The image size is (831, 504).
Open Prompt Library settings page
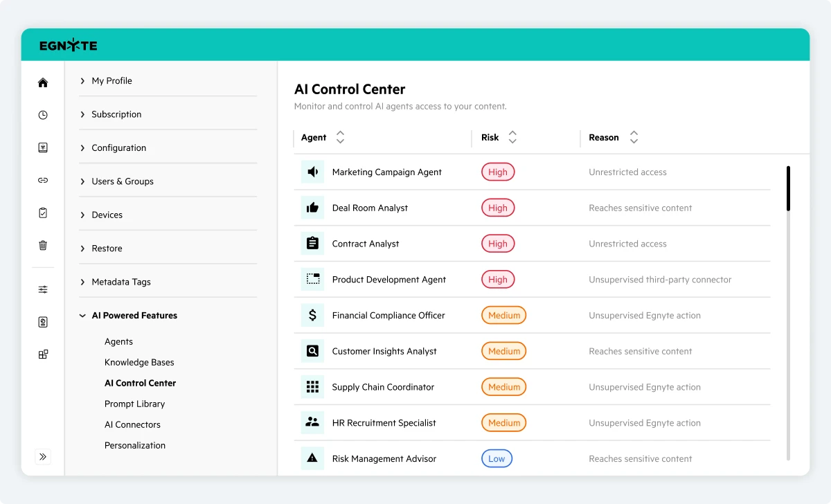pyautogui.click(x=134, y=404)
